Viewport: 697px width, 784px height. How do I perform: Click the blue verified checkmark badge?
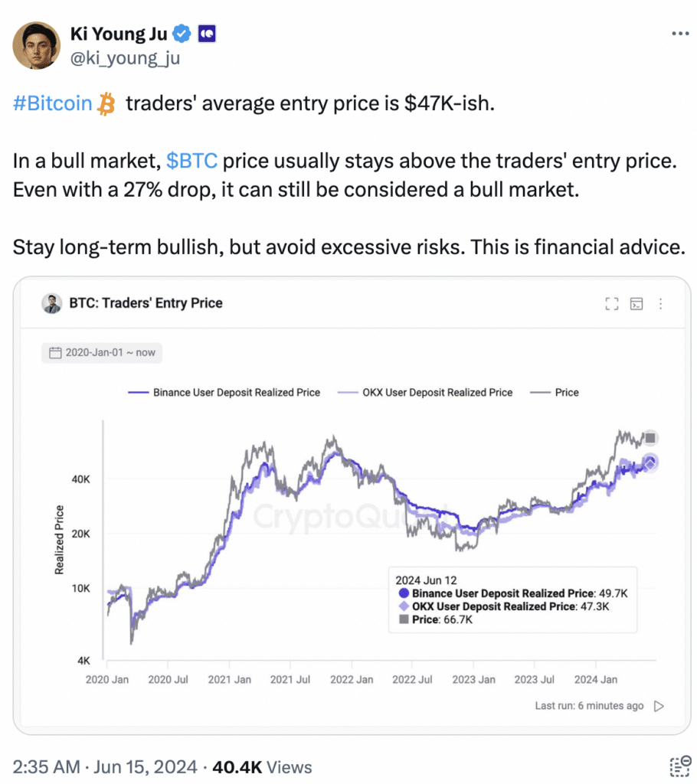tap(181, 34)
